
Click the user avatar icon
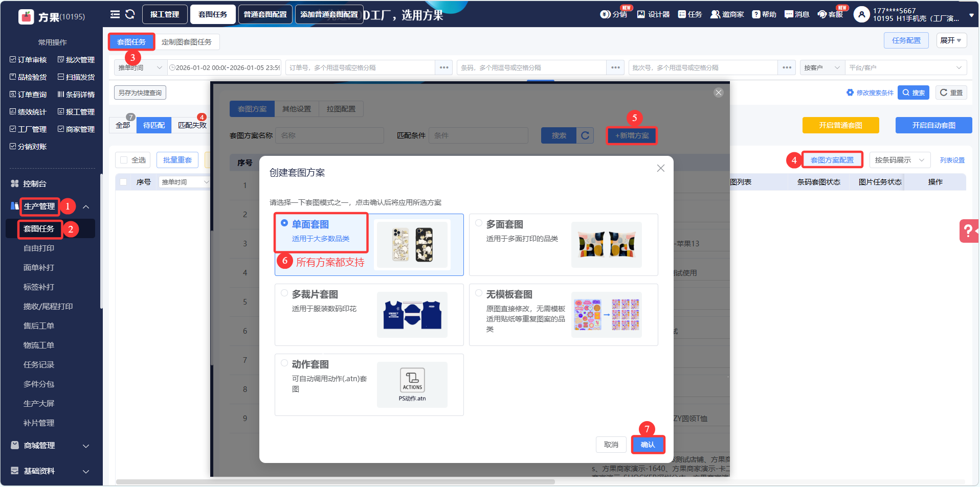point(862,14)
